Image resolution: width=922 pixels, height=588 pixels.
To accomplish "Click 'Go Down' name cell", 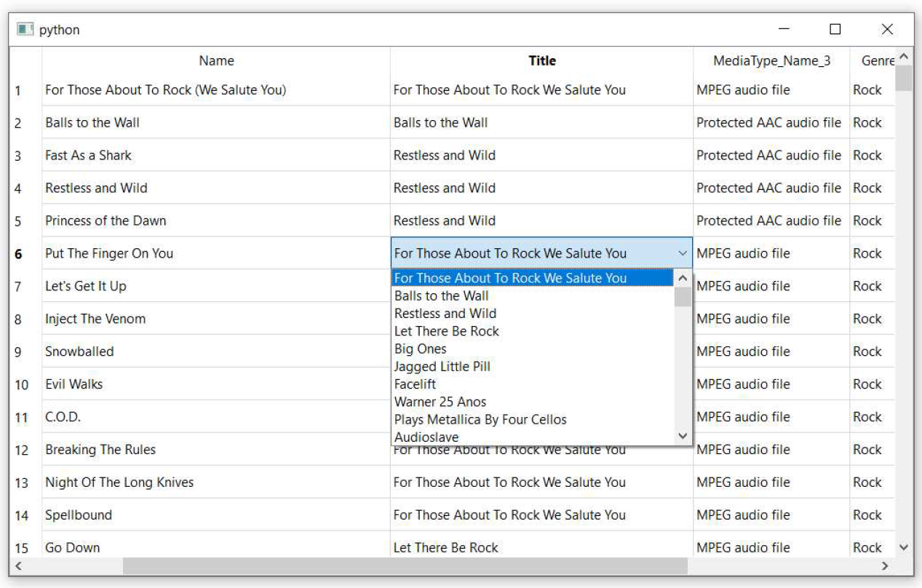I will tap(216, 546).
